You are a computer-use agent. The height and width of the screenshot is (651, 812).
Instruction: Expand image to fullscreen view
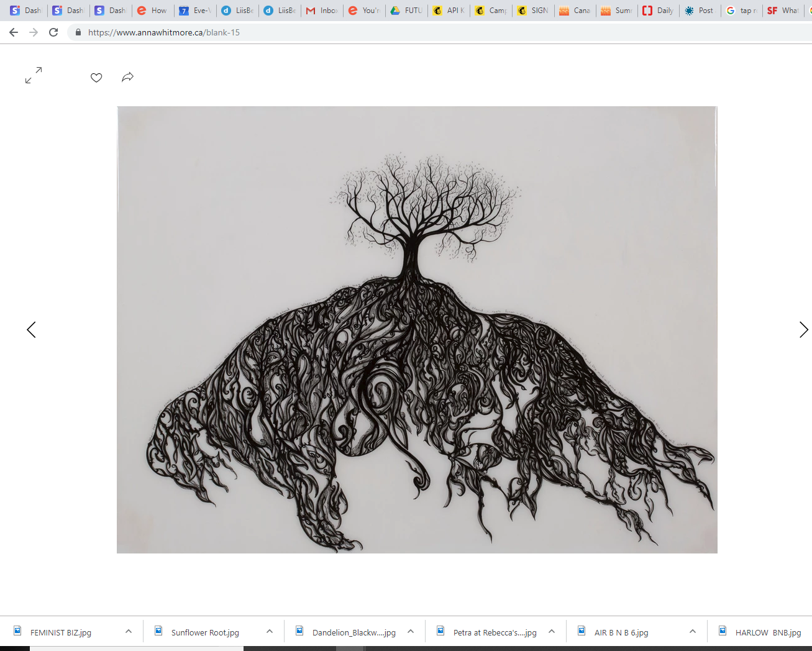(x=34, y=75)
